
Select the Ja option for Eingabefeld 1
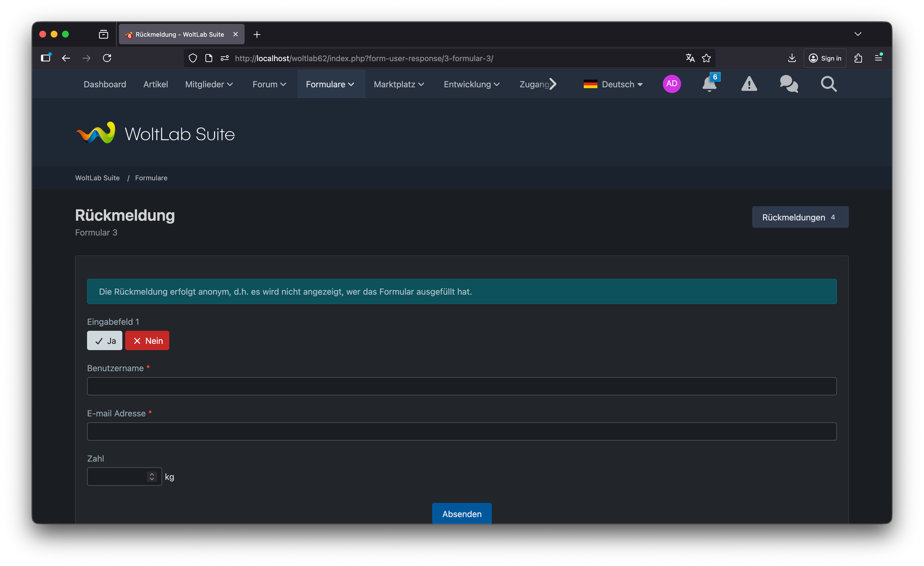coord(104,341)
